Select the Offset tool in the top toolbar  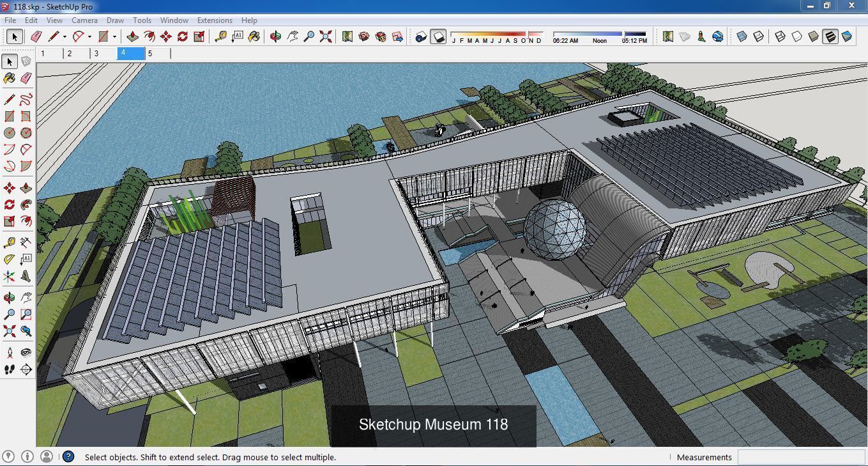pyautogui.click(x=149, y=36)
